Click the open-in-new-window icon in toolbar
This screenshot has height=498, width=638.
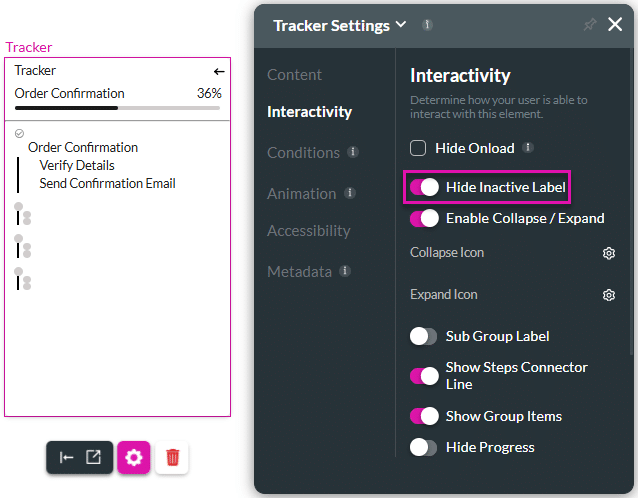93,457
